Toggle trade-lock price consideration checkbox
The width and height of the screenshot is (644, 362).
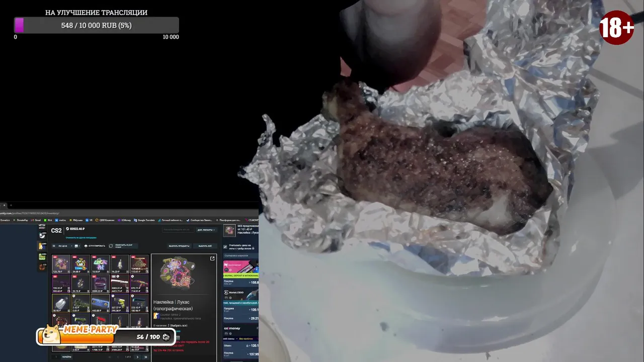[225, 247]
